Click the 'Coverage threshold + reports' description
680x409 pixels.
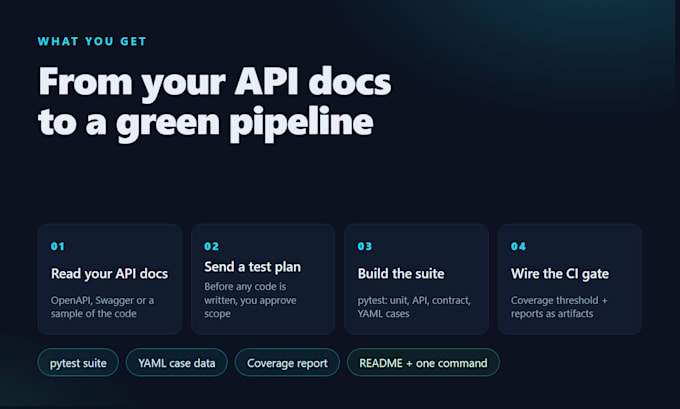click(559, 307)
